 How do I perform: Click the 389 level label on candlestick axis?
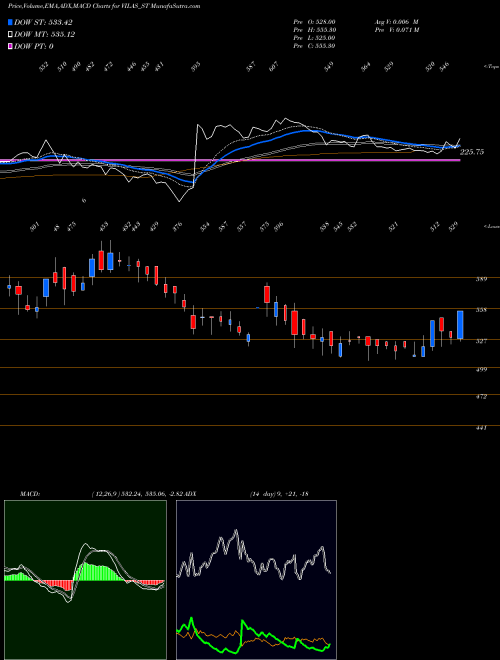coord(482,279)
